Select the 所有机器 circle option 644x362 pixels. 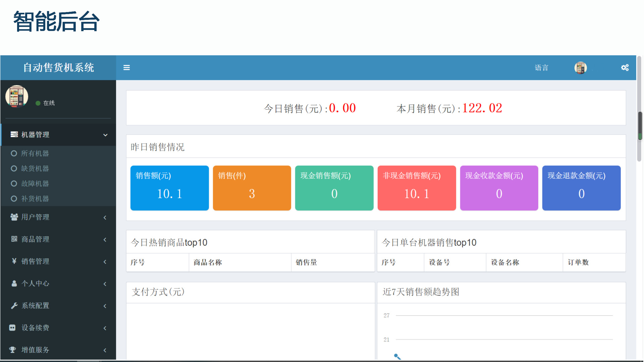[x=14, y=154]
